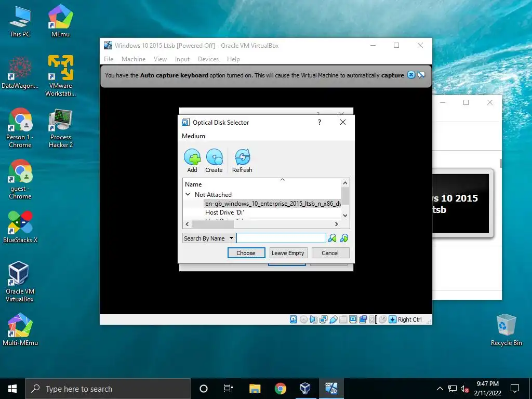This screenshot has height=399, width=532.
Task: Click USB devices status icon
Action: click(x=333, y=320)
